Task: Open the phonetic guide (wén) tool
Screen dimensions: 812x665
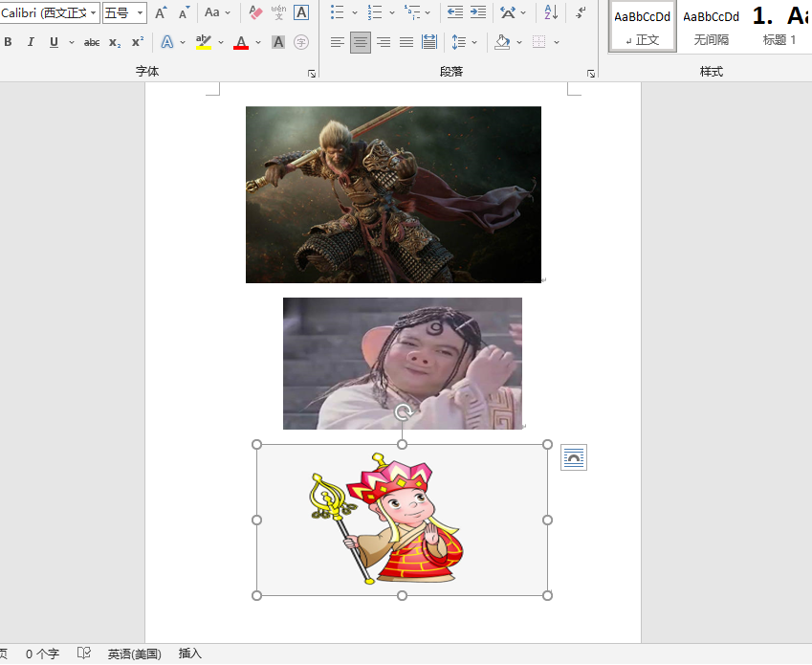Action: pyautogui.click(x=278, y=12)
